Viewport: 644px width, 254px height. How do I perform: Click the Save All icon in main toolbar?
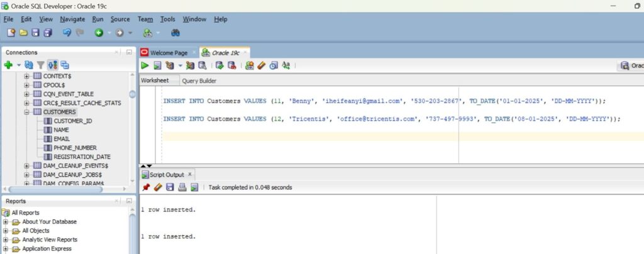[x=48, y=33]
